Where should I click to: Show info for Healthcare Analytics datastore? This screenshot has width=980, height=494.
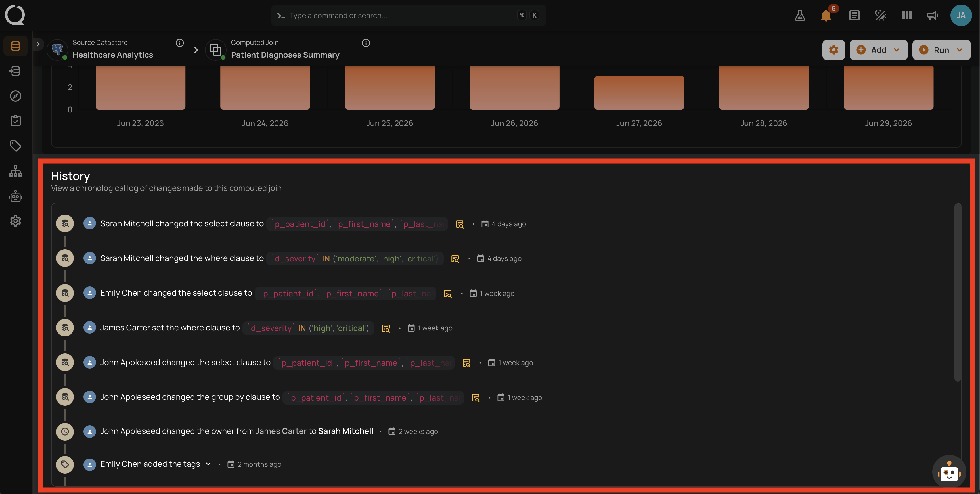tap(180, 43)
